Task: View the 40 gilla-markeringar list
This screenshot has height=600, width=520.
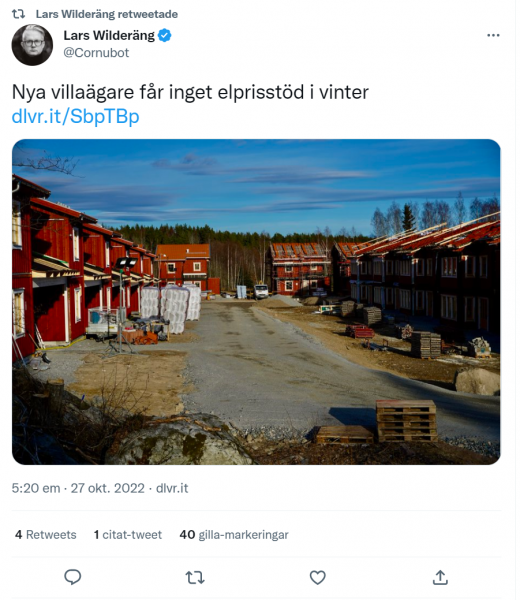Action: 234,535
